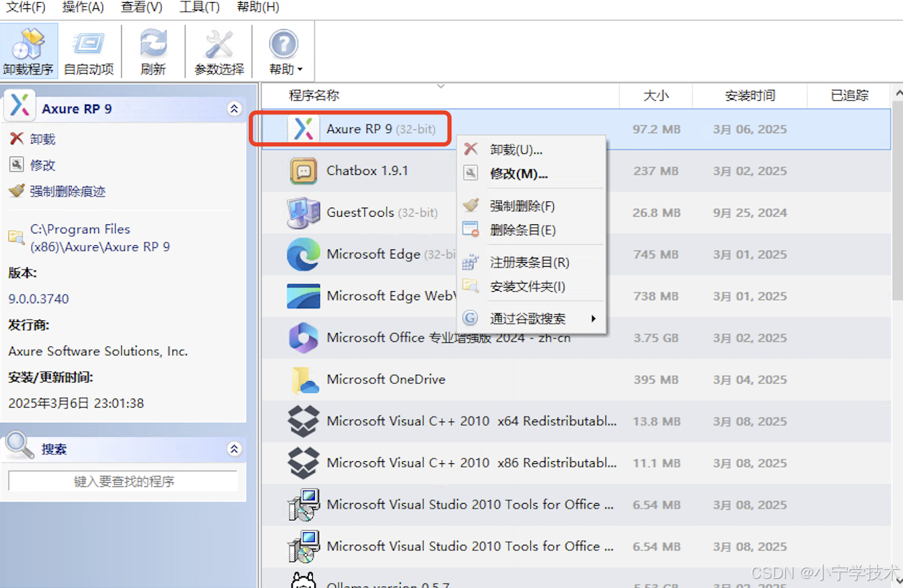Open the 文件(F) menu
This screenshot has height=588, width=903.
pyautogui.click(x=26, y=7)
